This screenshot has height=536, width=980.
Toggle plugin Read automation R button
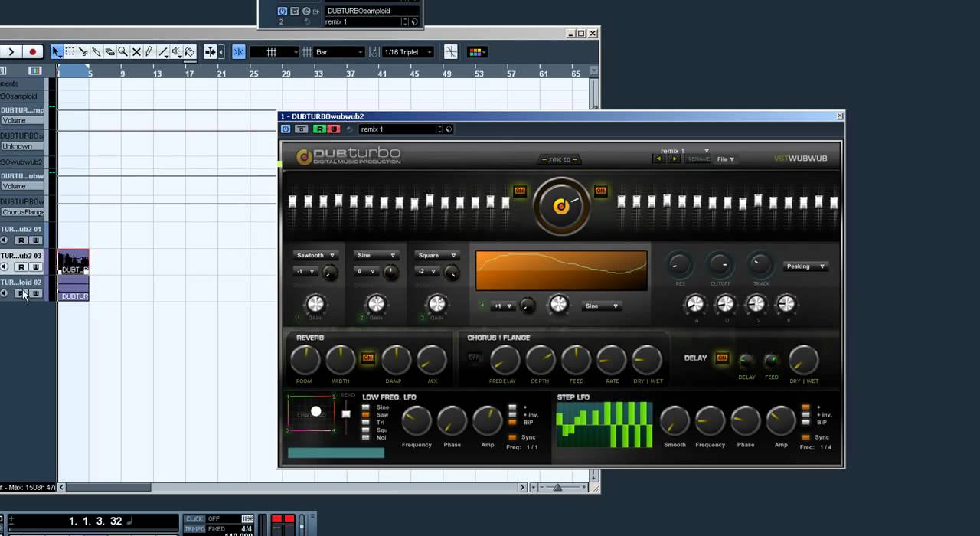click(x=320, y=129)
